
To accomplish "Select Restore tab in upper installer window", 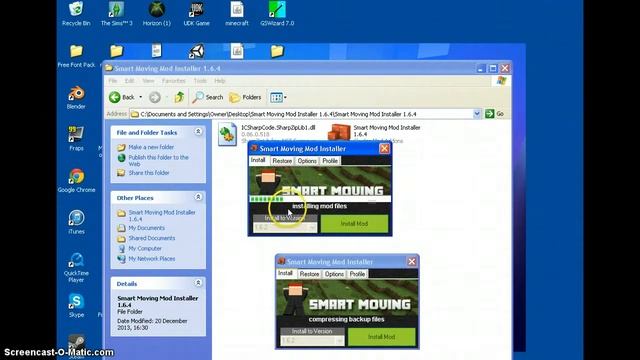I will pyautogui.click(x=282, y=161).
